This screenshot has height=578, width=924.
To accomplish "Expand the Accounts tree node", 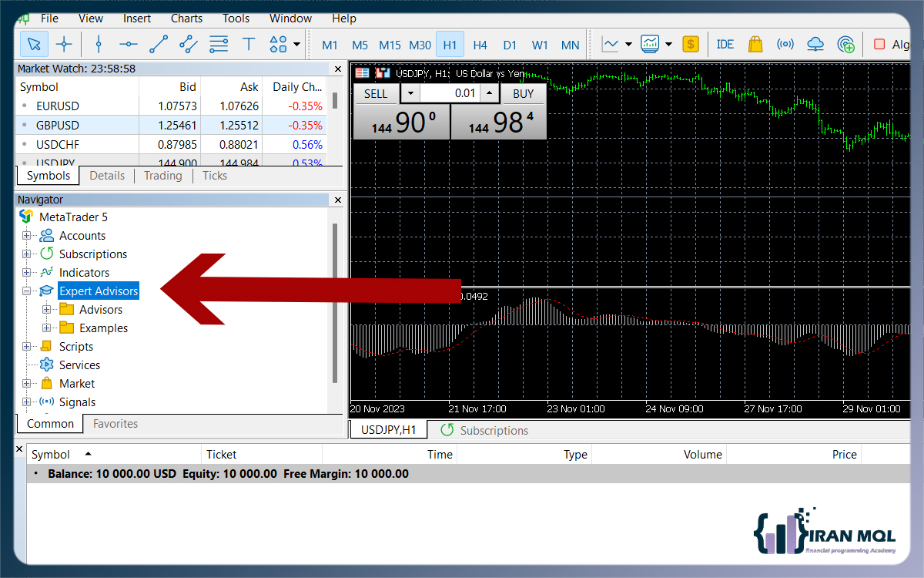I will tap(26, 236).
